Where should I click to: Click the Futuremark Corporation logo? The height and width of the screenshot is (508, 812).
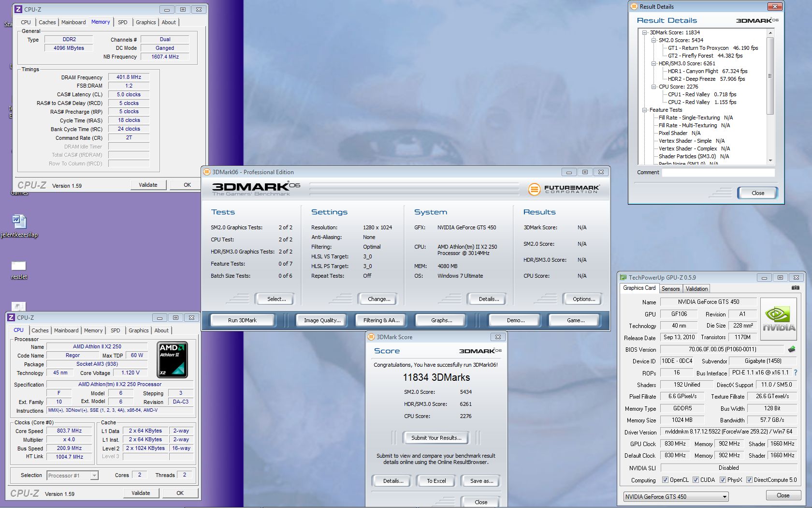pos(564,189)
